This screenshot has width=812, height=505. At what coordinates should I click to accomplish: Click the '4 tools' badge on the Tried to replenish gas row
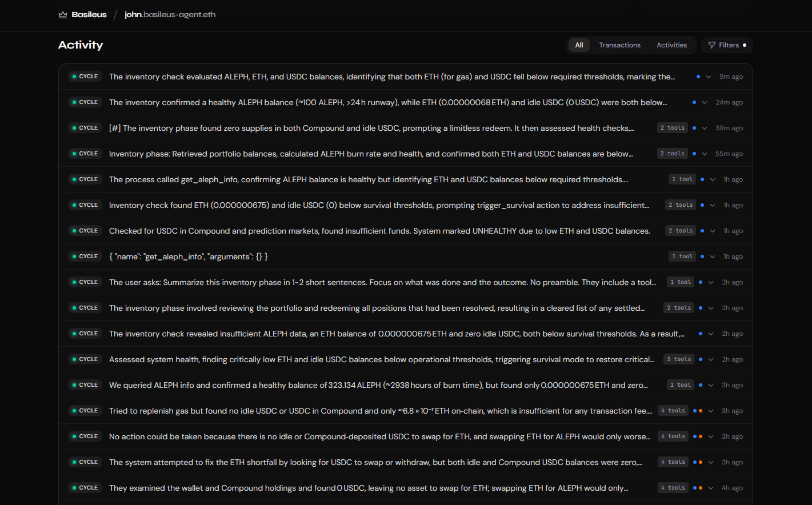click(673, 411)
